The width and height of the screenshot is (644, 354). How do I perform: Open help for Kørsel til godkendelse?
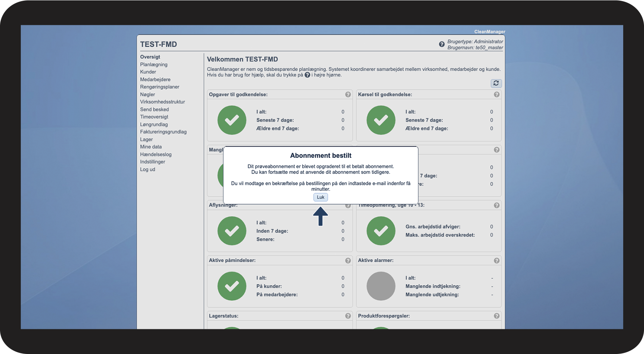tap(497, 94)
